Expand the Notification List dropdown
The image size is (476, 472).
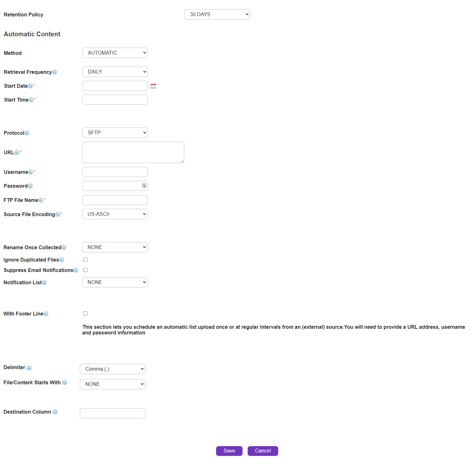115,282
